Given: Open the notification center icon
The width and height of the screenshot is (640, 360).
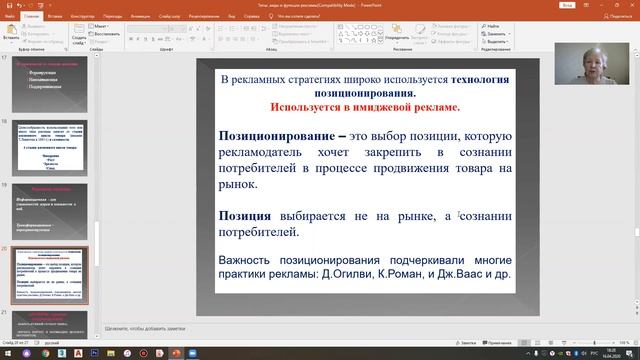Looking at the screenshot, I should [629, 353].
